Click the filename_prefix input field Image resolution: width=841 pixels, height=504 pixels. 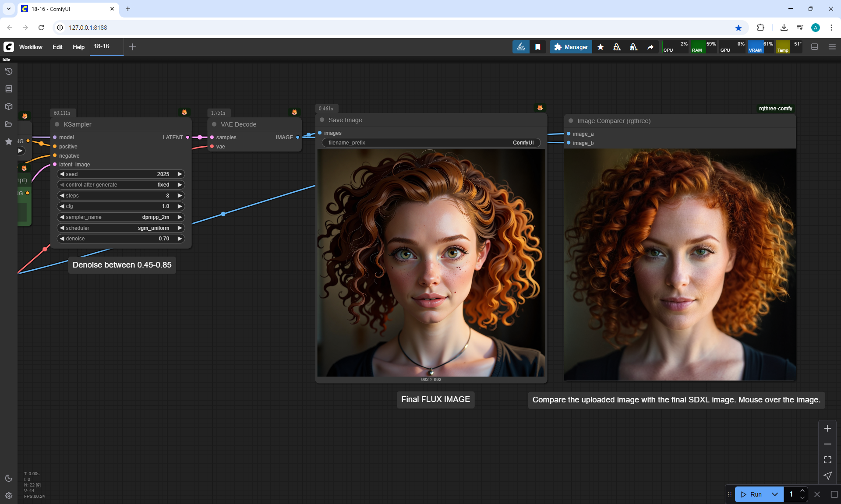pos(431,143)
